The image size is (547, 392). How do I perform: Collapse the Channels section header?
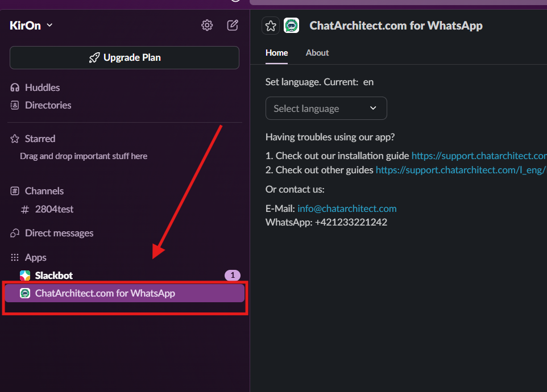44,191
